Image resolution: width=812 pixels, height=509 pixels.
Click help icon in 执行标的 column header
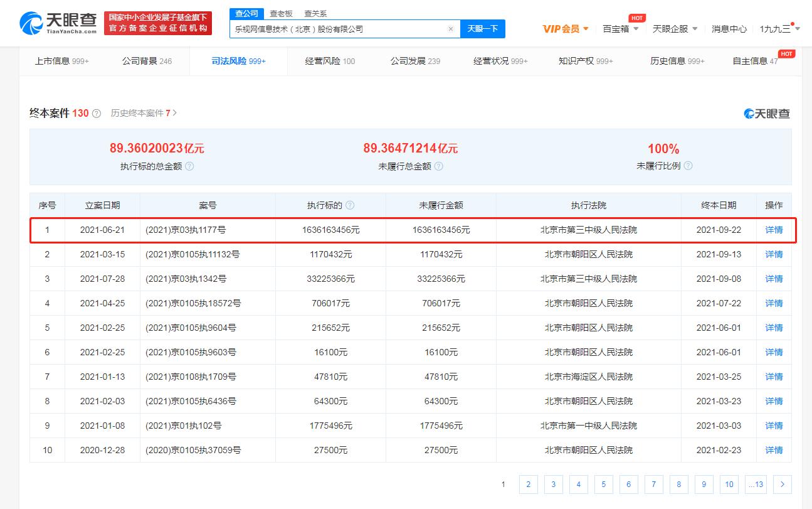[350, 205]
